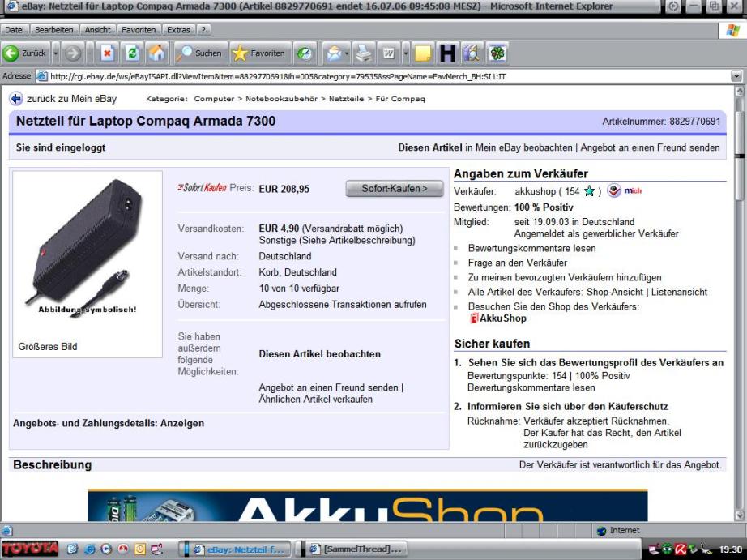Viewport: 747px width, 560px height.
Task: Click the yellow note toolbar icon
Action: coord(423,53)
